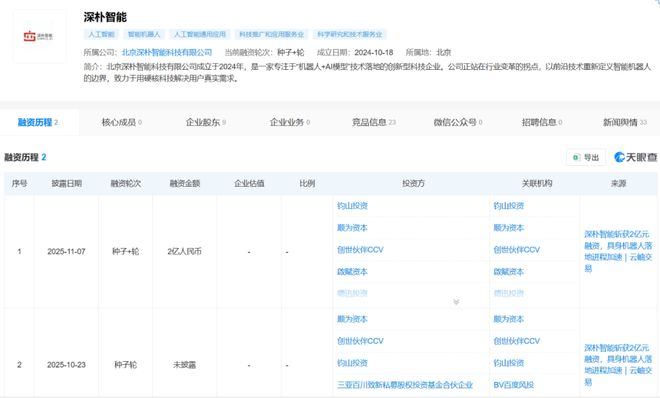Switch to the 核心成员 tab
The image size is (660, 398).
(x=122, y=122)
